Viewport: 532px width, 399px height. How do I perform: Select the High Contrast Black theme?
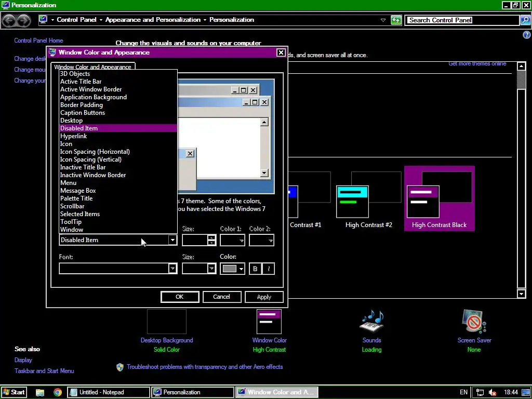[440, 199]
